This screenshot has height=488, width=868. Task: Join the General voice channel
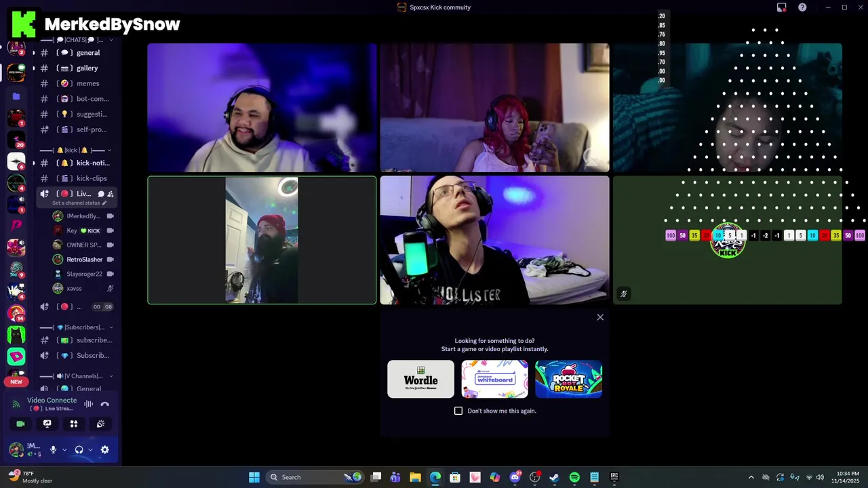coord(75,388)
